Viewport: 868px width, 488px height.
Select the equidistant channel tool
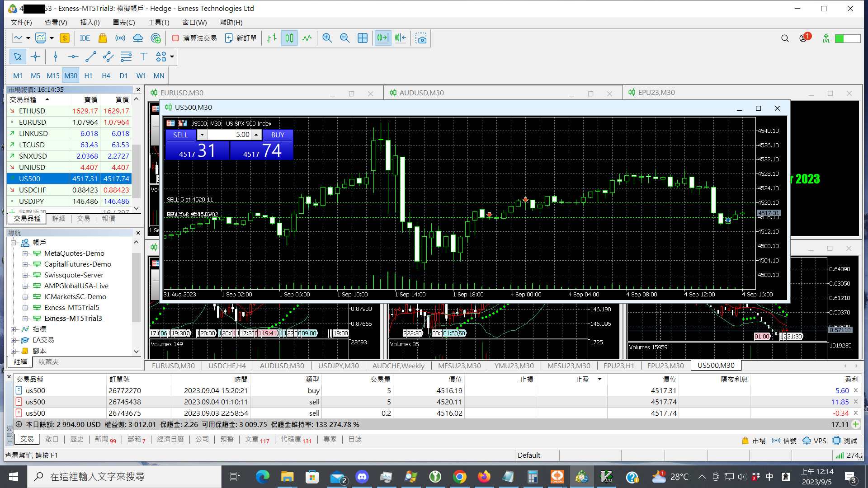[x=108, y=56]
